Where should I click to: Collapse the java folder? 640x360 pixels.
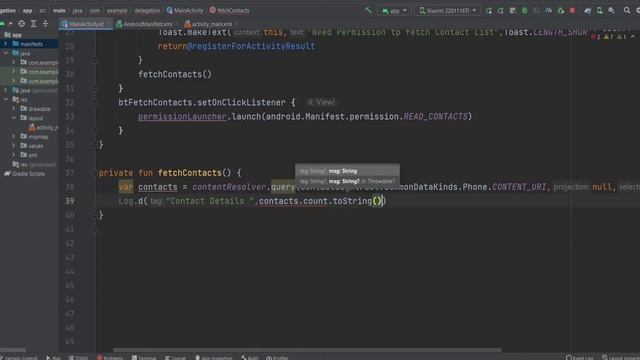(x=5, y=53)
